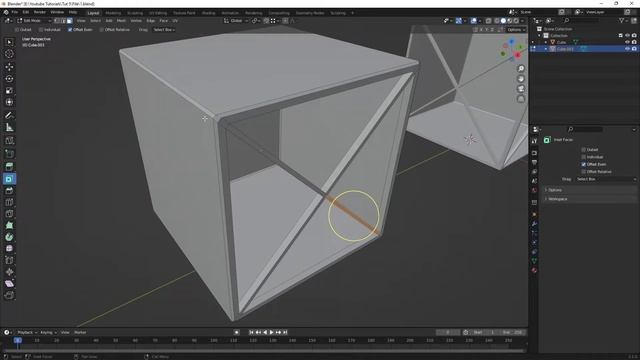Check Offset Relative in properties panel
The width and height of the screenshot is (640, 360).
[x=583, y=172]
